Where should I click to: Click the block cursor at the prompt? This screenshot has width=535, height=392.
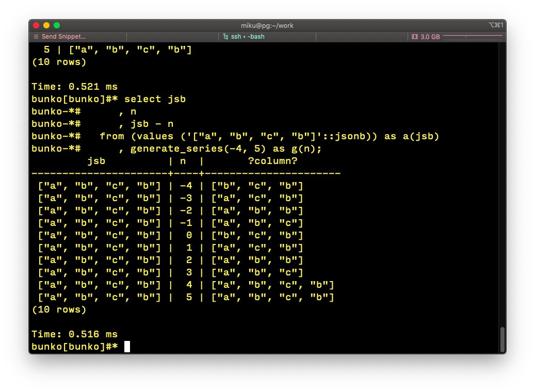point(127,347)
